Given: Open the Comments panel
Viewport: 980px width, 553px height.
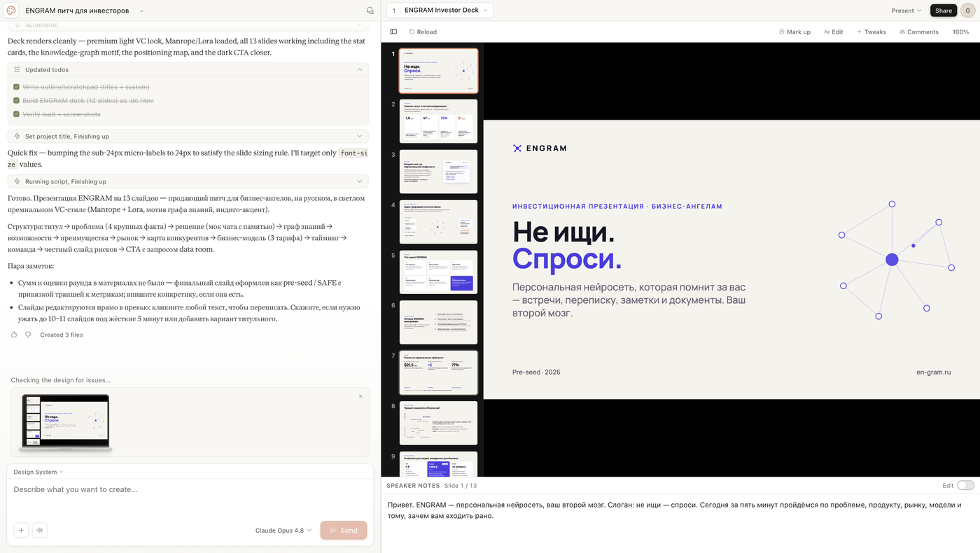Looking at the screenshot, I should (x=918, y=31).
